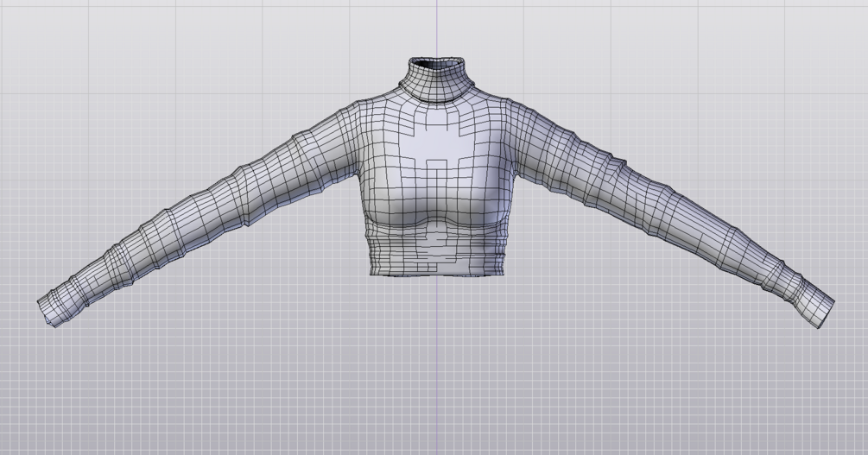
Task: Click the turtleneck collar opening of the mesh
Action: [x=436, y=64]
